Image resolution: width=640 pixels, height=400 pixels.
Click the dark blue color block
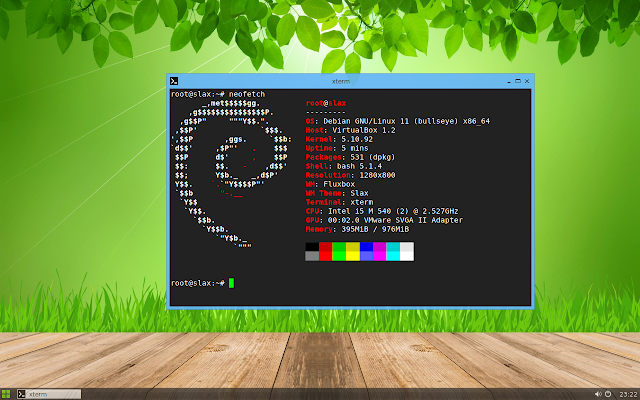(x=366, y=247)
